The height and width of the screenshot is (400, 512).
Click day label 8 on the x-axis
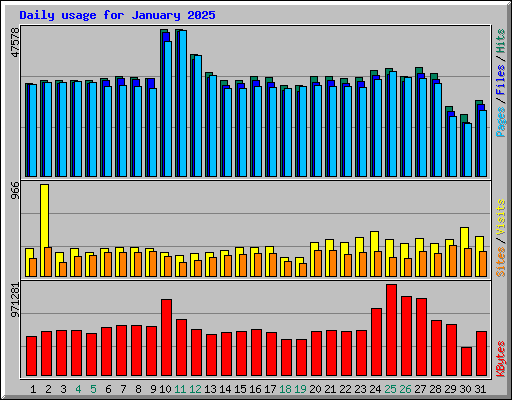click(138, 389)
